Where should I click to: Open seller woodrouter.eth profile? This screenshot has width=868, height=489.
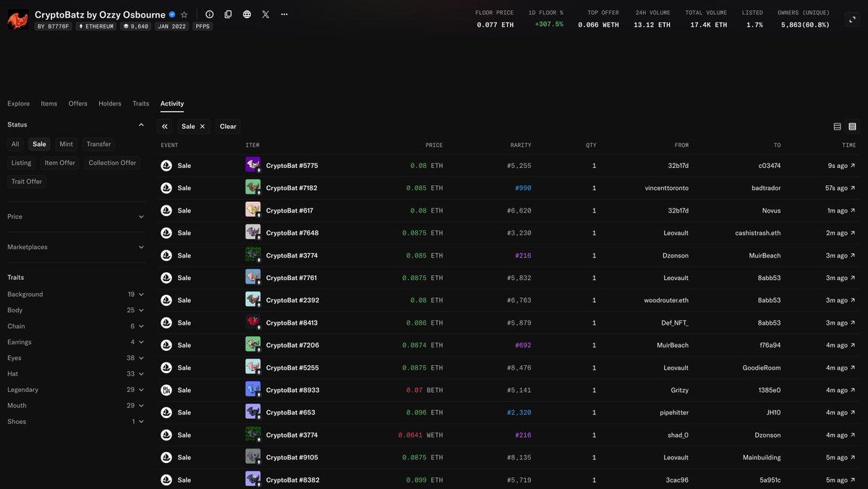pos(666,300)
